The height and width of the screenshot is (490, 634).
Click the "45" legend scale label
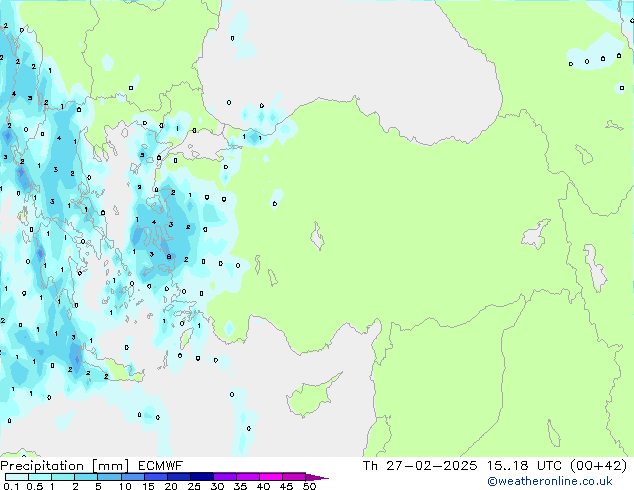click(x=286, y=486)
